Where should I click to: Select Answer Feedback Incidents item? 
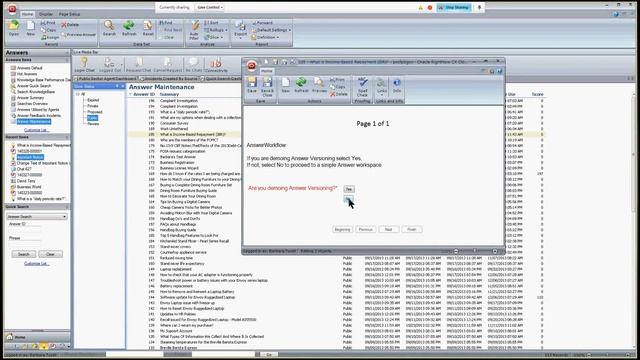coord(38,116)
